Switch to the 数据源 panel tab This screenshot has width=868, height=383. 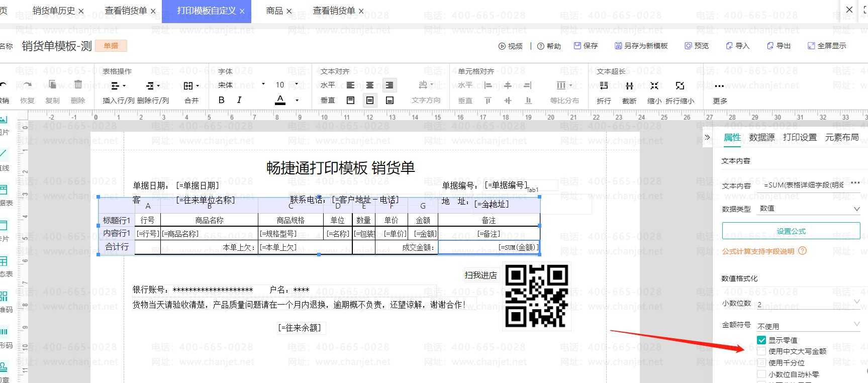click(x=762, y=137)
